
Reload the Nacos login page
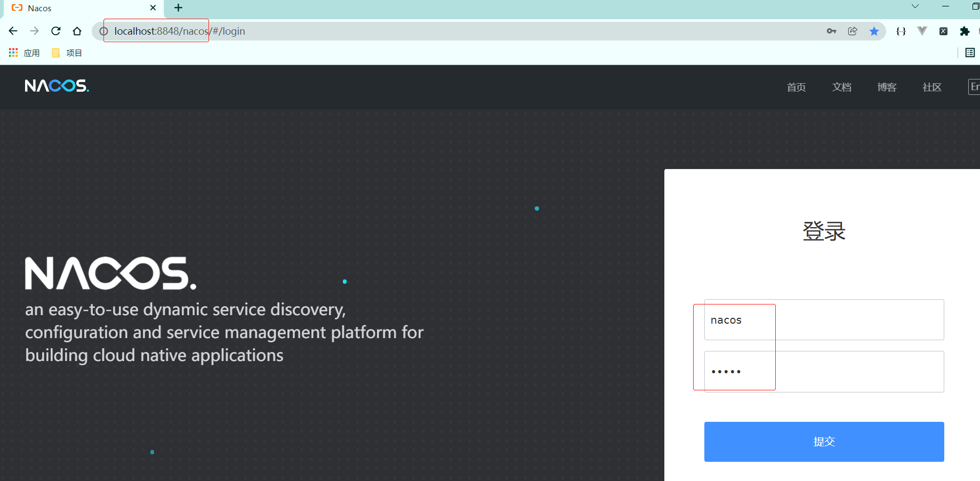coord(56,31)
